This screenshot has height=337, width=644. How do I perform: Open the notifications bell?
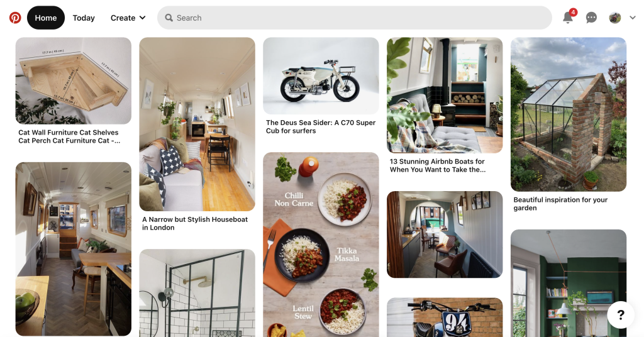coord(568,17)
